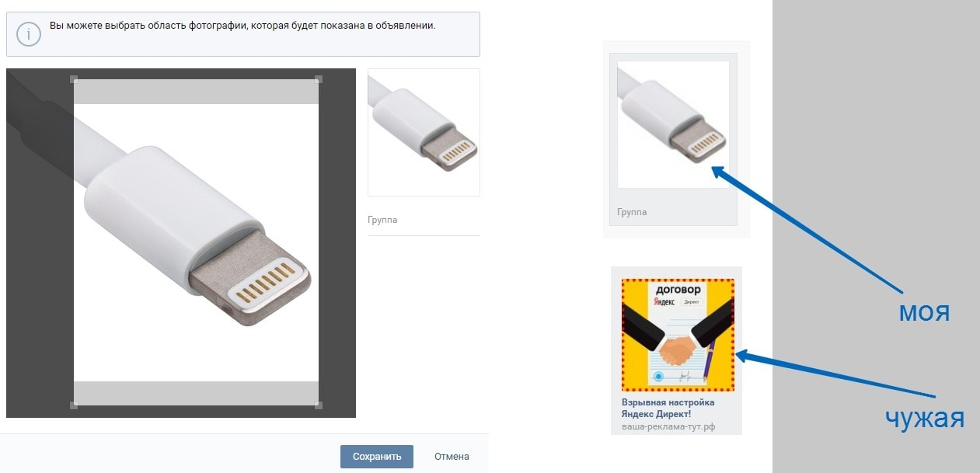Select the top-right crop corner handle
Image resolution: width=980 pixels, height=473 pixels.
pyautogui.click(x=319, y=79)
